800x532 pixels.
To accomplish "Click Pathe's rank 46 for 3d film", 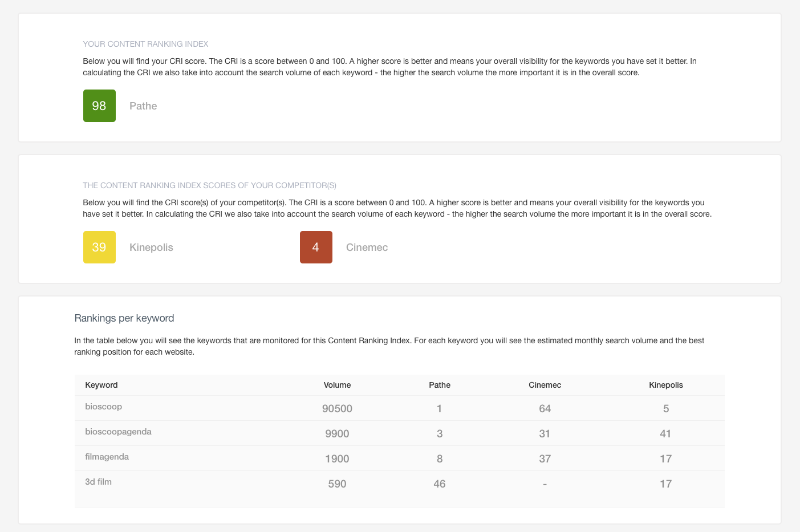I will click(x=440, y=484).
